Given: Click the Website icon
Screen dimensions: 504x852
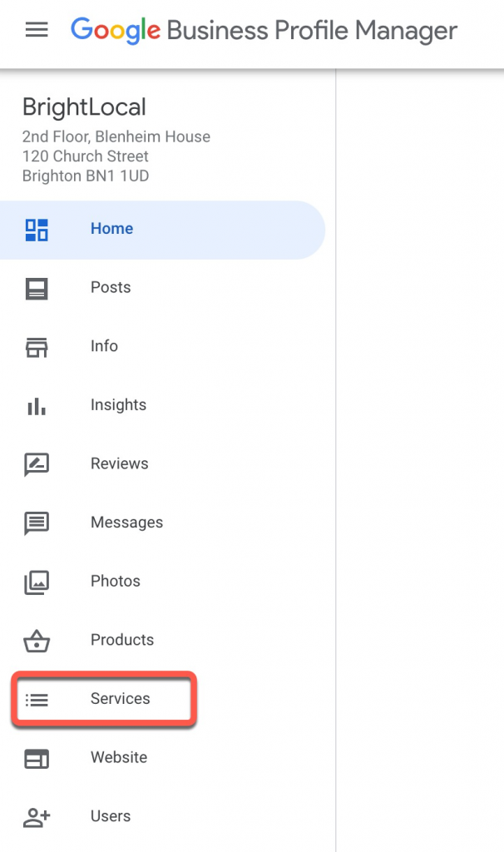Looking at the screenshot, I should (x=37, y=758).
